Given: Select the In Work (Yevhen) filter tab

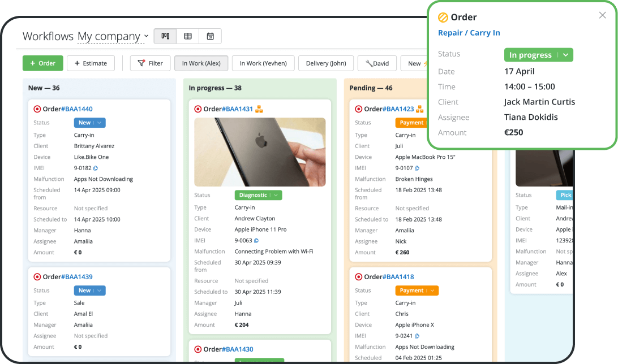Looking at the screenshot, I should (x=263, y=63).
